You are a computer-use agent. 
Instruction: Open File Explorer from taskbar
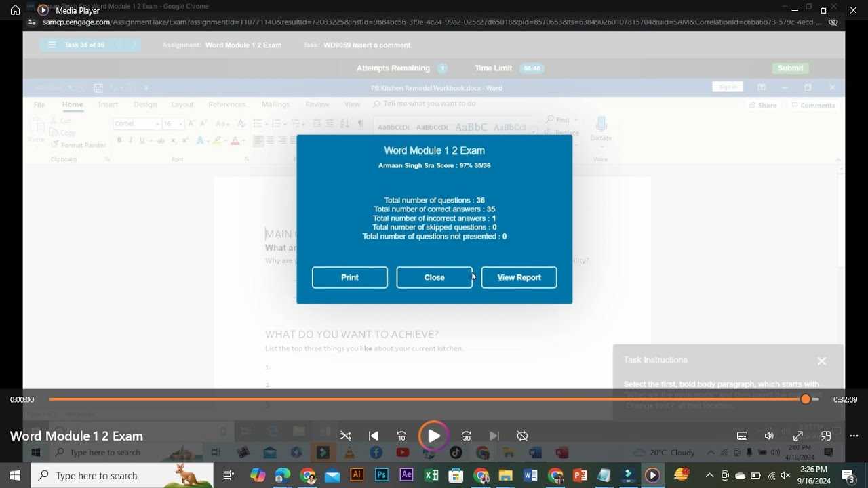[505, 475]
